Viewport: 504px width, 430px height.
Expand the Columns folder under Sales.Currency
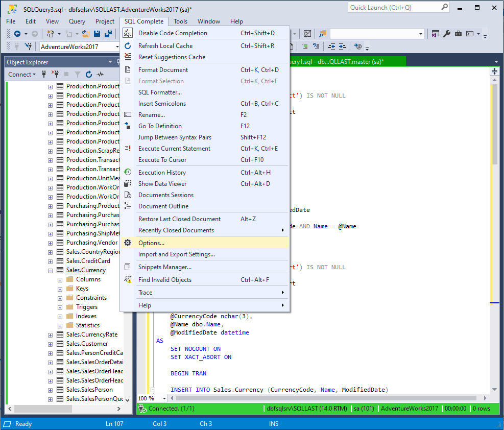pyautogui.click(x=60, y=279)
